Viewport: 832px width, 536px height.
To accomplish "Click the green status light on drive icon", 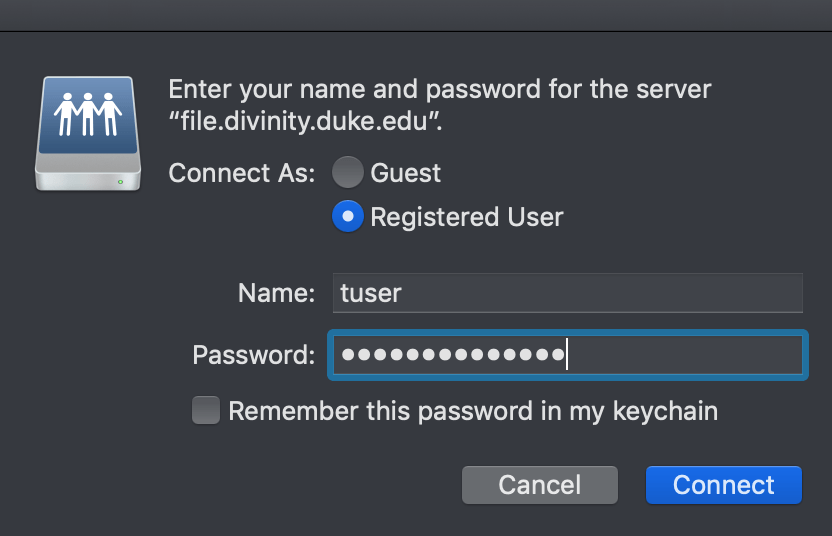I will tap(121, 181).
